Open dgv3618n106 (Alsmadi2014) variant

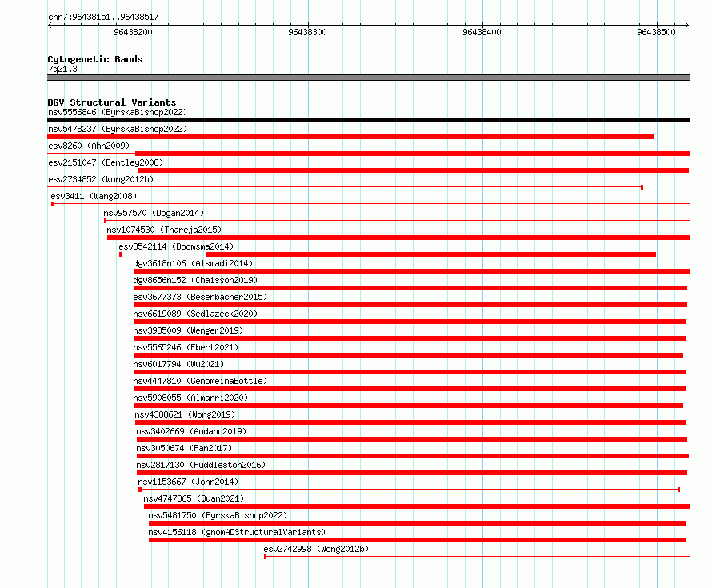click(x=193, y=263)
